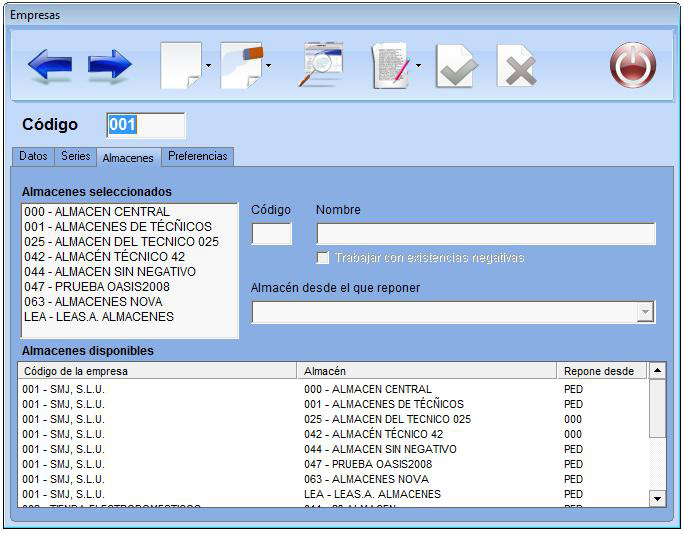Click 001 - SMJ, S.L.U. in ALMACEN CENTRAL row
This screenshot has height=534, width=684.
[63, 389]
